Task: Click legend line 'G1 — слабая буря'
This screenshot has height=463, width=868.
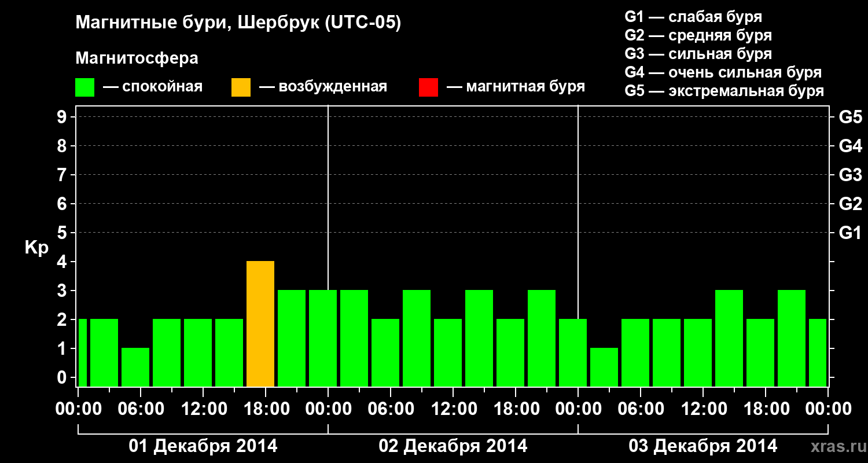Action: pyautogui.click(x=693, y=17)
